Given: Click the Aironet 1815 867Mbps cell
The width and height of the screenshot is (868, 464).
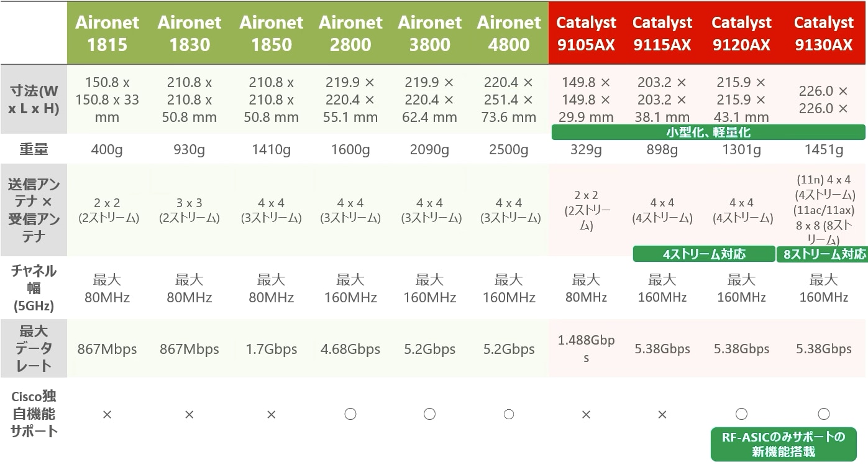Looking at the screenshot, I should 107,349.
